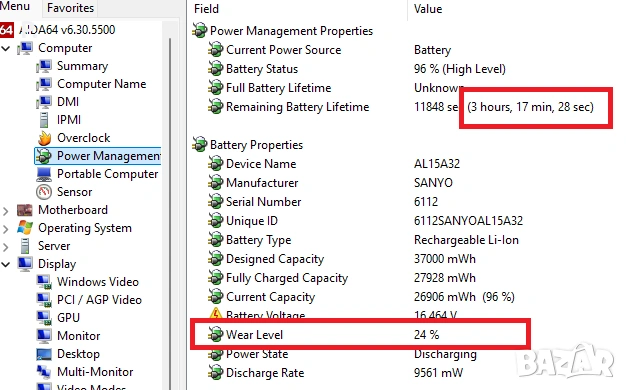This screenshot has width=626, height=390.
Task: Click the Portable Computer laptop icon
Action: [44, 174]
